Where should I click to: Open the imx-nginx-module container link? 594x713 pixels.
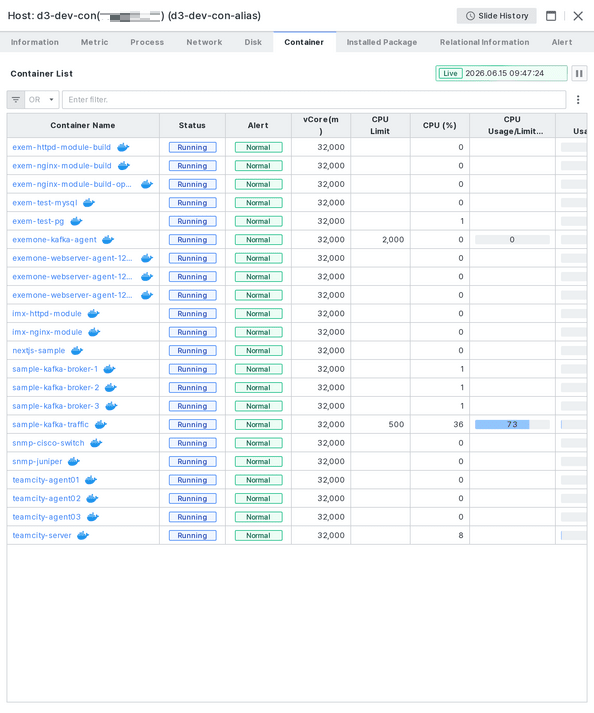[x=47, y=332]
